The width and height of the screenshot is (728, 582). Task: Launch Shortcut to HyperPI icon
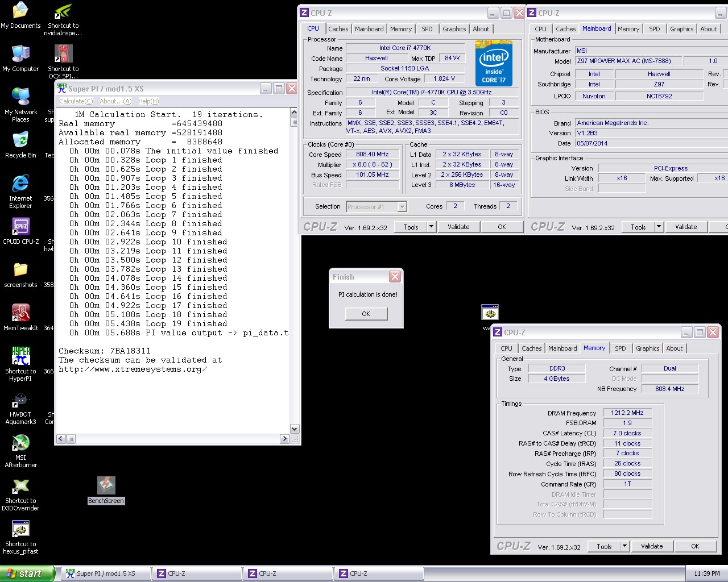click(20, 364)
